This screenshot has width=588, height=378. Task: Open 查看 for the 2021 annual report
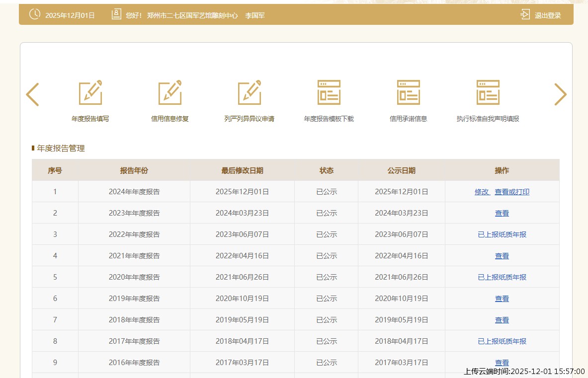point(502,256)
